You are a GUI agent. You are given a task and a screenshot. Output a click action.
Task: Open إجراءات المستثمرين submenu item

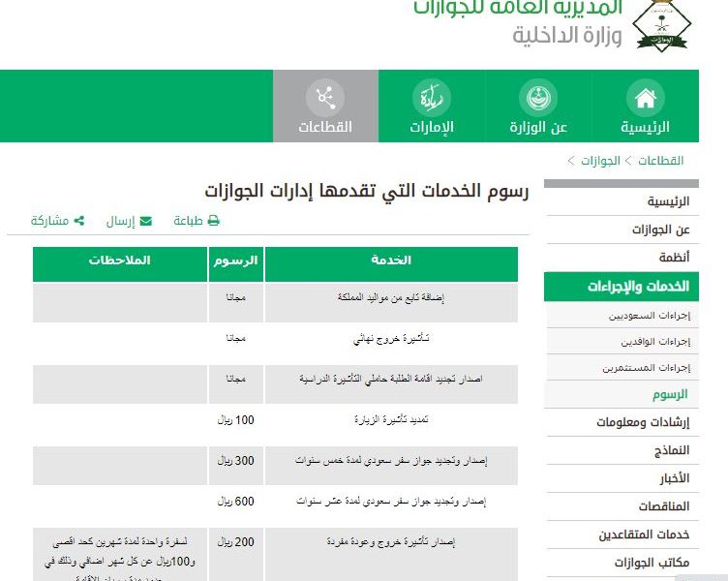[x=622, y=367]
